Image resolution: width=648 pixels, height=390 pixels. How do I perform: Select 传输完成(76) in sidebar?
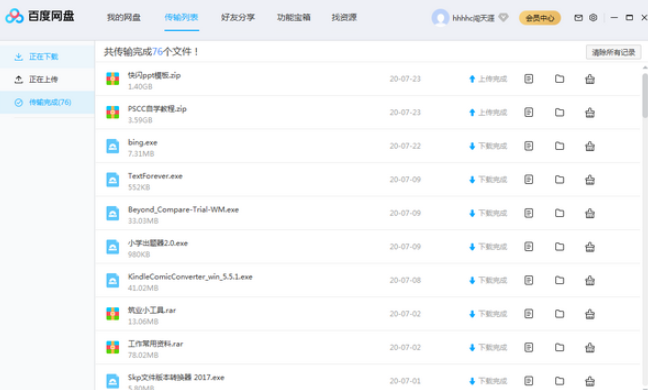coord(47,102)
